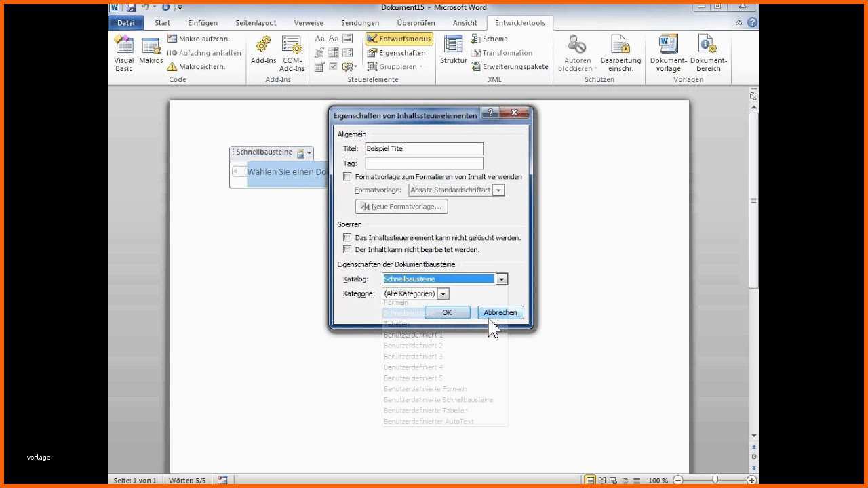Insert dropdown list content control

[347, 52]
